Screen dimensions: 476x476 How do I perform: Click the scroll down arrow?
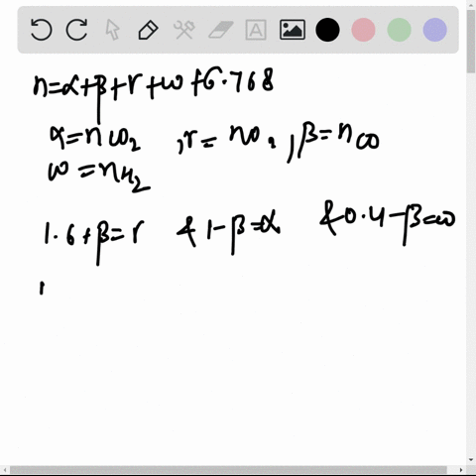pyautogui.click(x=471, y=459)
